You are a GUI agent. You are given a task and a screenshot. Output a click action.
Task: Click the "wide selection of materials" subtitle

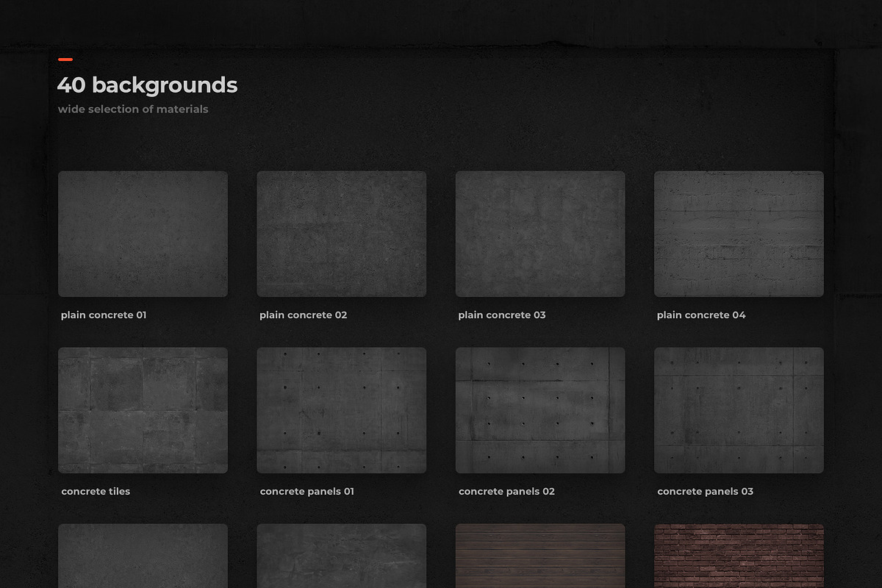(x=133, y=110)
